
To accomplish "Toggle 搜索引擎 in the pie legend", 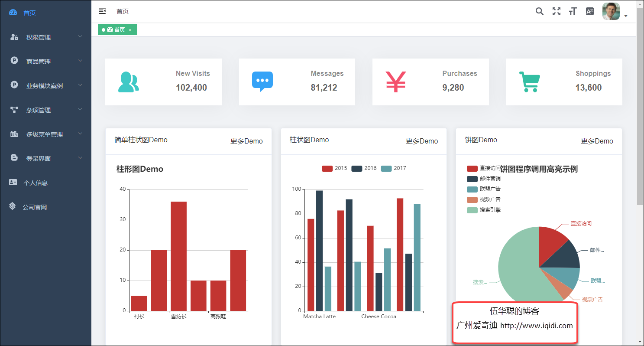I will [x=484, y=210].
